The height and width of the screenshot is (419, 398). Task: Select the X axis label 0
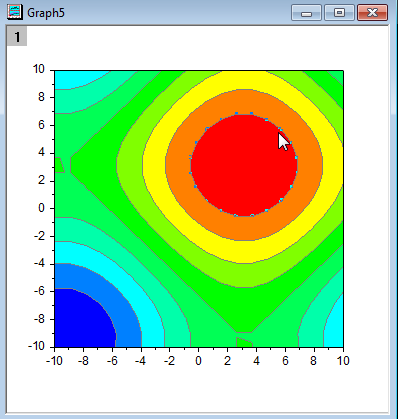coord(198,361)
